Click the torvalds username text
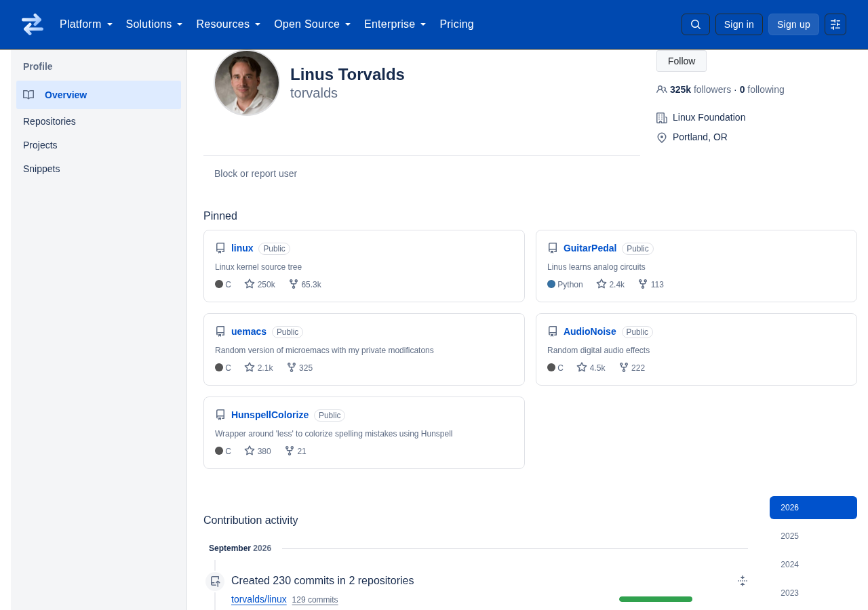Image resolution: width=868 pixels, height=610 pixels. coord(314,93)
